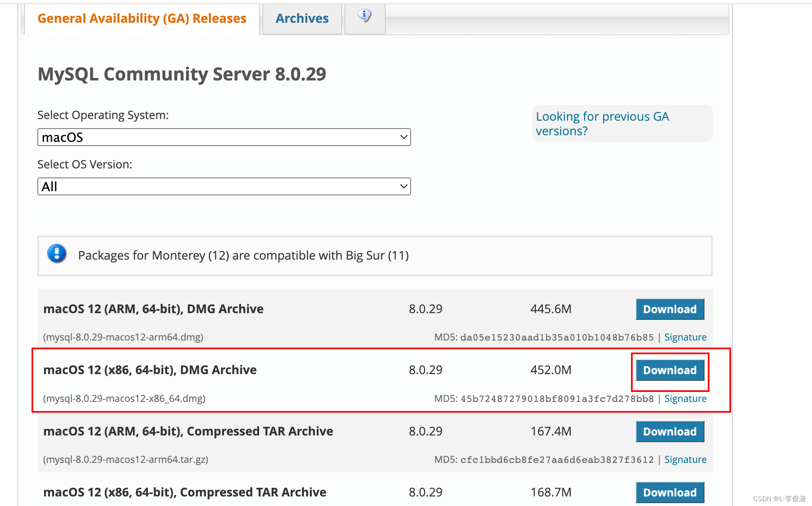Click the MD5 hash of arm64.dmg
Image resolution: width=812 pixels, height=506 pixels.
(557, 338)
